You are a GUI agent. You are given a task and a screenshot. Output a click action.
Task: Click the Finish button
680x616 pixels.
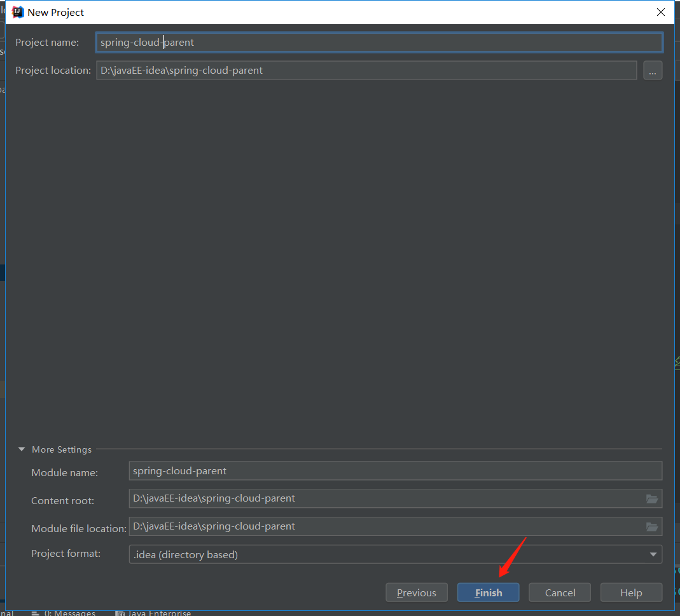[488, 592]
